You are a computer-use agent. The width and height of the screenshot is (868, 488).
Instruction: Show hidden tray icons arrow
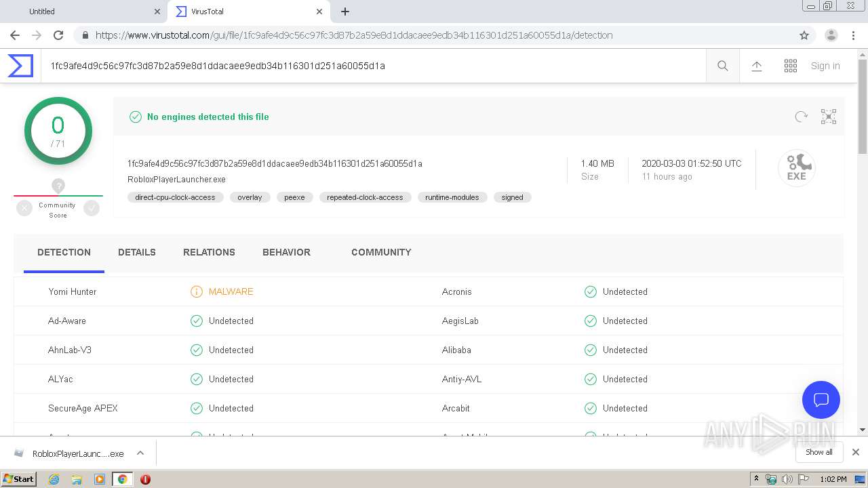click(756, 479)
